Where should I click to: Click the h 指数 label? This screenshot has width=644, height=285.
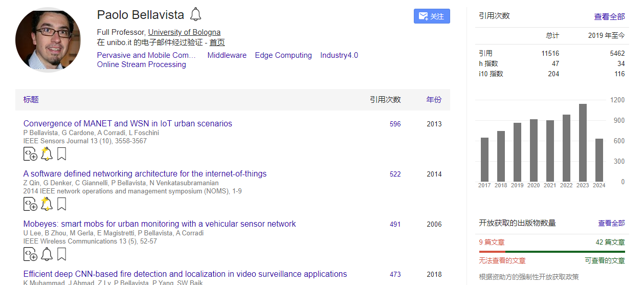point(488,63)
